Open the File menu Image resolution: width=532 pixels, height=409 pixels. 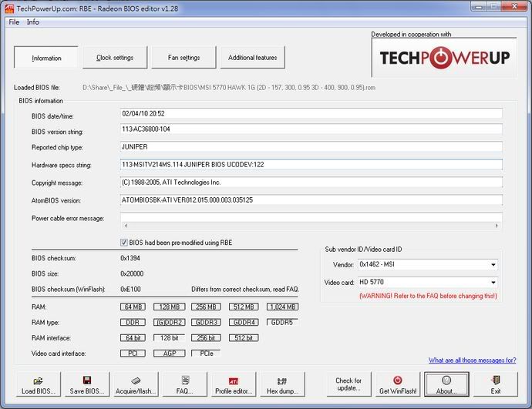(x=14, y=22)
